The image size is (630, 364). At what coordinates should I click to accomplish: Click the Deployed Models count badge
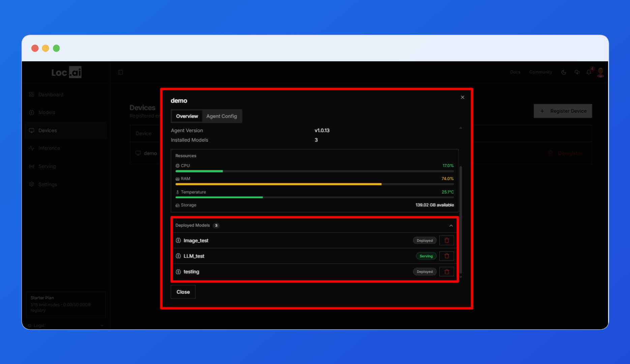coord(216,225)
